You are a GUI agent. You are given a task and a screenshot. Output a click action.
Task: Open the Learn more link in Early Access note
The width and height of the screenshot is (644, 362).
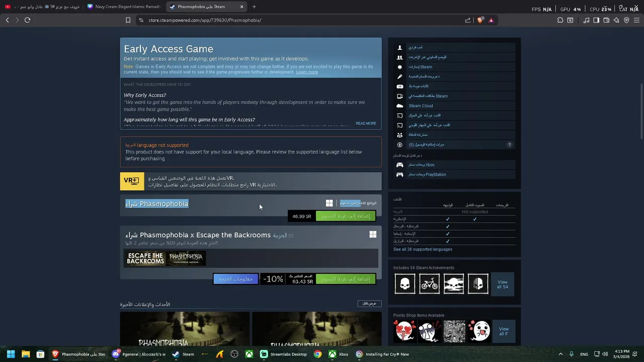[307, 72]
